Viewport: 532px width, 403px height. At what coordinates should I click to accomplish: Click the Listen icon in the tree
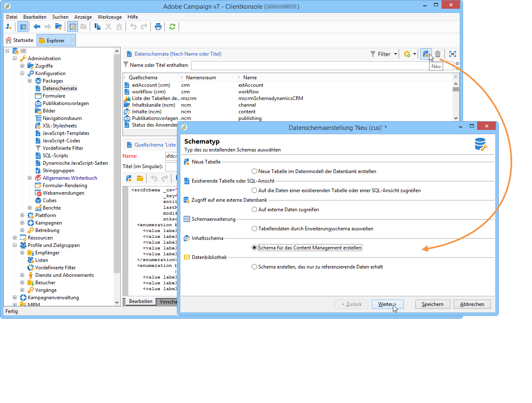[31, 260]
